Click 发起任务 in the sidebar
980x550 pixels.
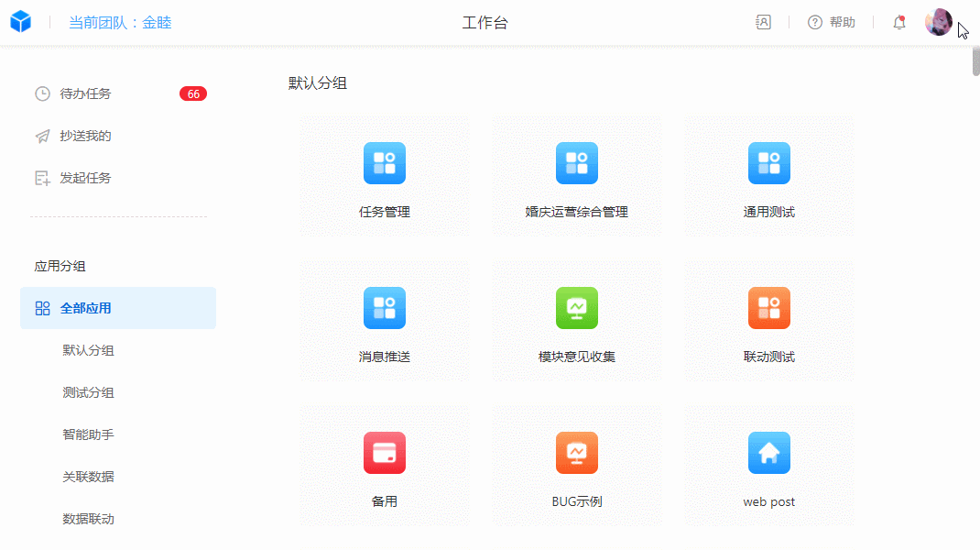point(85,178)
